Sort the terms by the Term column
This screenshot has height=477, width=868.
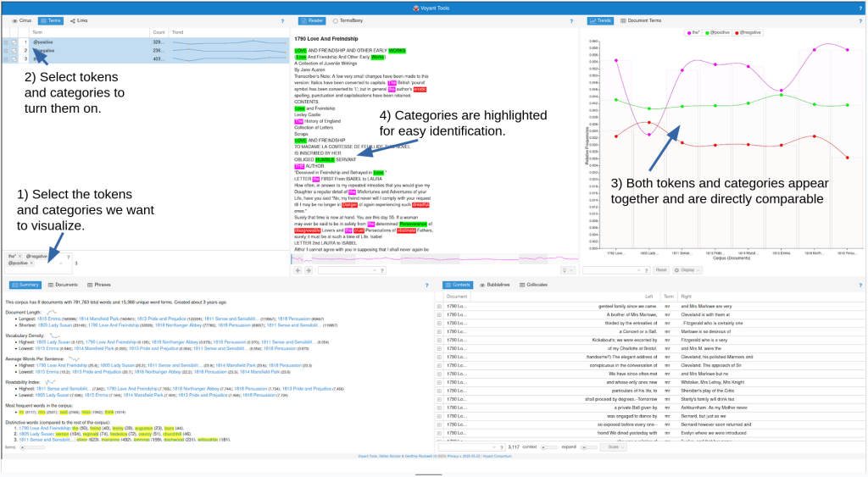point(90,33)
